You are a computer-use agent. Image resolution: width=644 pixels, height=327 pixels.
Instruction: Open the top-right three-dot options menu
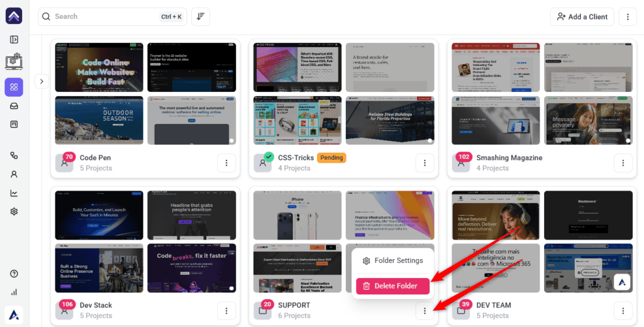(628, 17)
